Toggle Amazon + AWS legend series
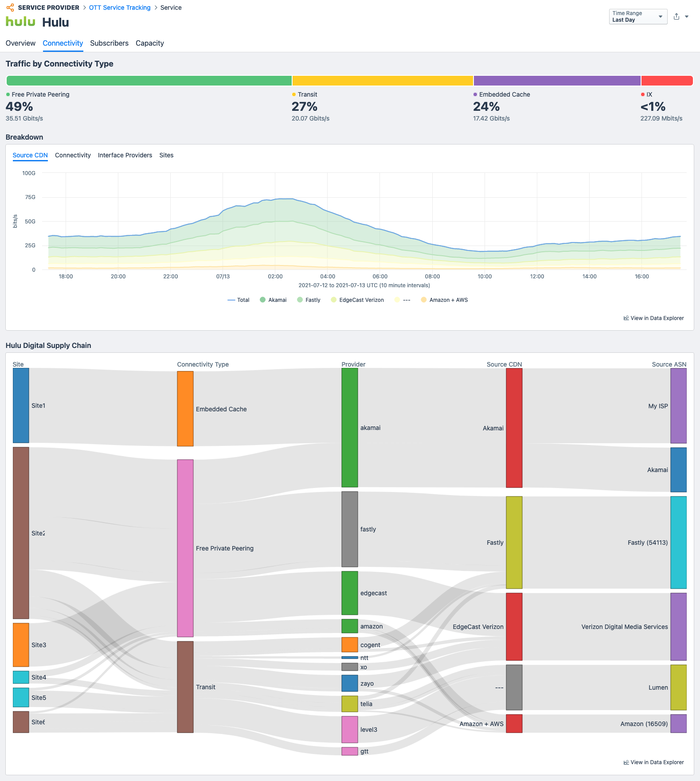This screenshot has width=700, height=781. point(444,300)
